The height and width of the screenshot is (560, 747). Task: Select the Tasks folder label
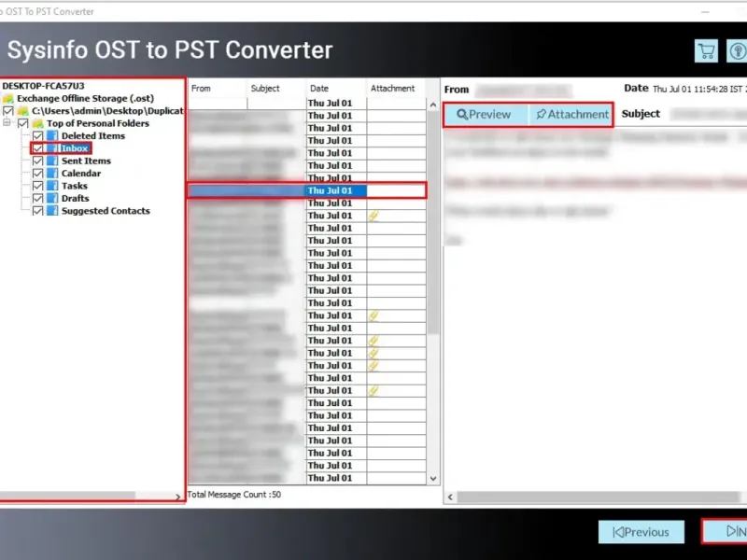coord(75,186)
